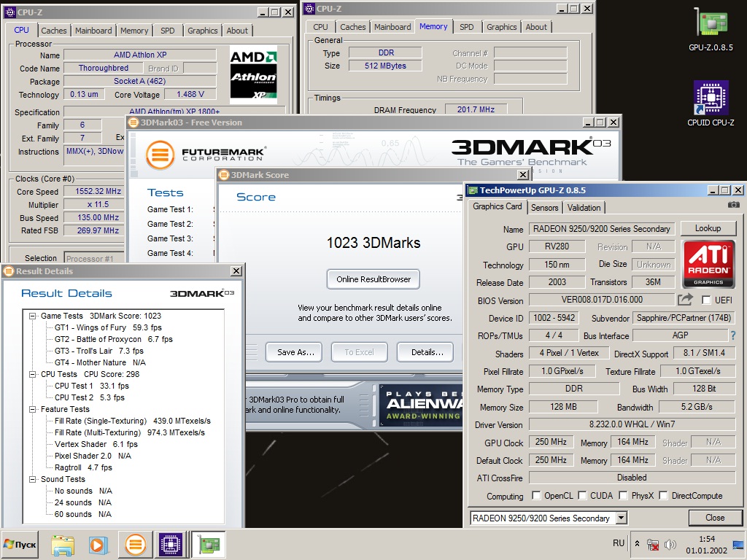Switch to Caches tab in left CPU-Z window
The image size is (747, 560).
[x=54, y=31]
